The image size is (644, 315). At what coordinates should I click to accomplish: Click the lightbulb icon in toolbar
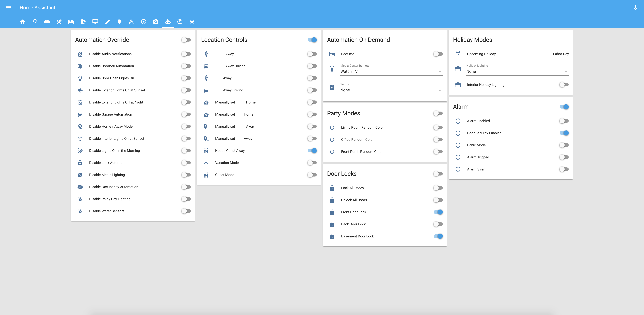(35, 21)
